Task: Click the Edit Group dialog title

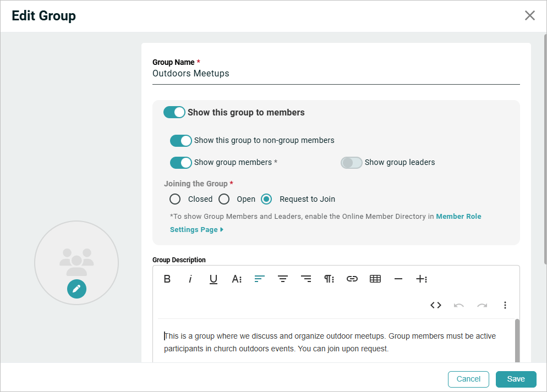Action: click(x=43, y=16)
